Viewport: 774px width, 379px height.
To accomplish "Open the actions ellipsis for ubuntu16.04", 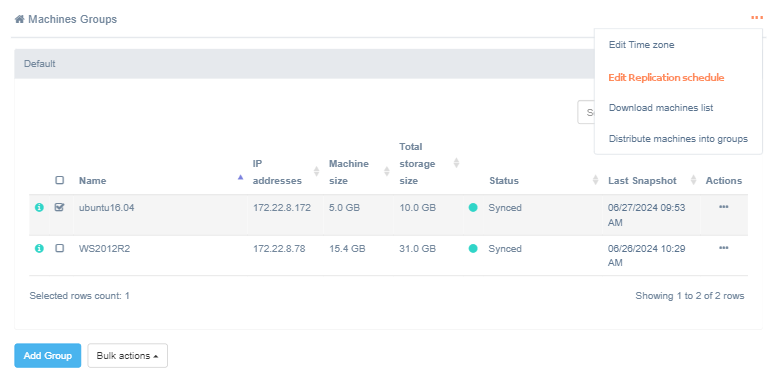I will click(x=724, y=207).
